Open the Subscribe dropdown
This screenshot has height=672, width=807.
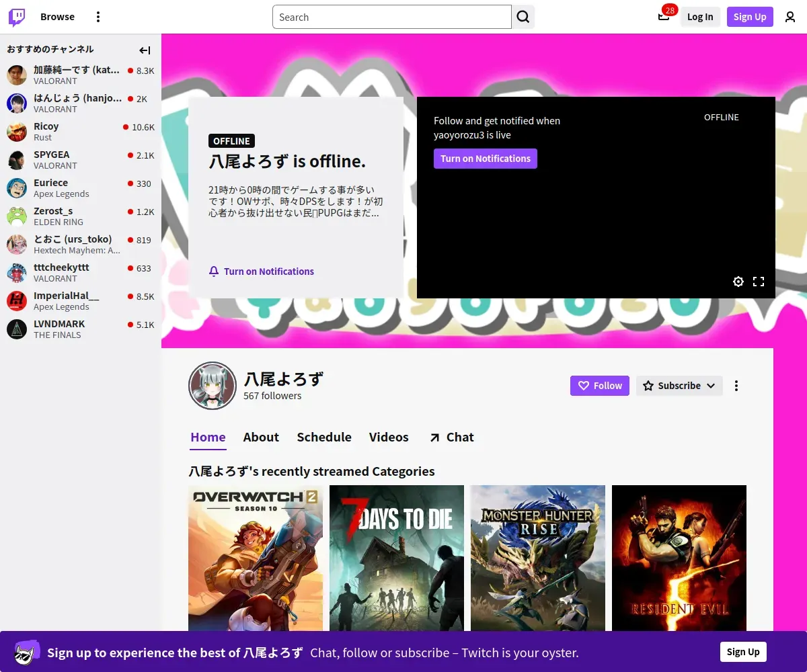[x=679, y=386]
